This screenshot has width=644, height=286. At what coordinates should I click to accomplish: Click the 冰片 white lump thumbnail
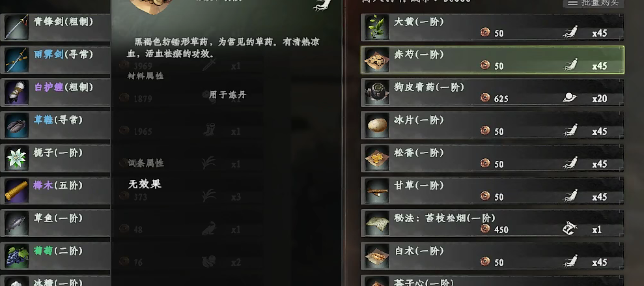[376, 125]
